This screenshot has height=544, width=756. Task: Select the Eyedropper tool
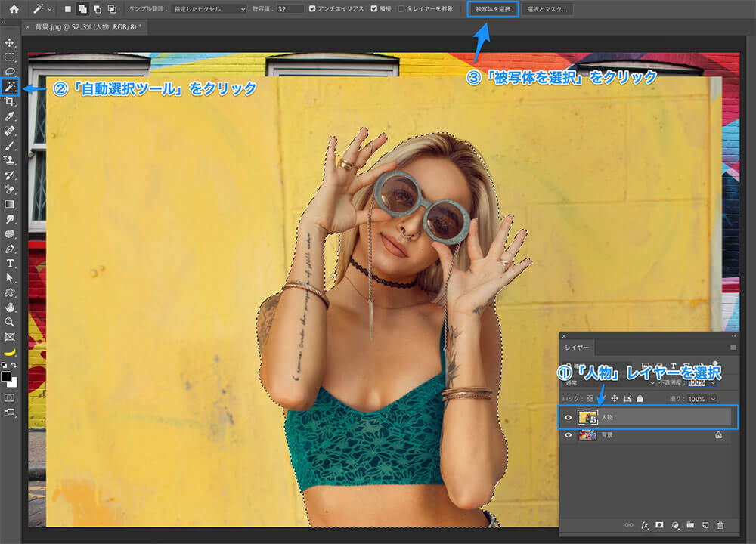(x=10, y=116)
